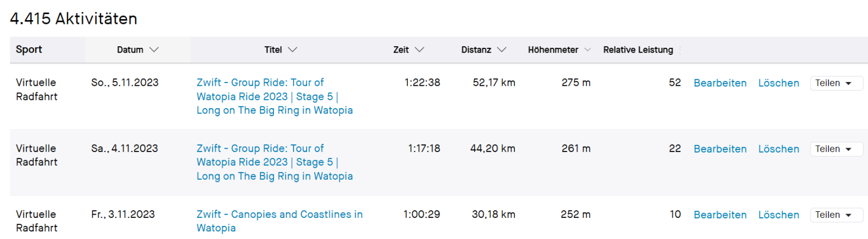
Task: Sort activities by Datum column chevron
Action: (x=154, y=50)
